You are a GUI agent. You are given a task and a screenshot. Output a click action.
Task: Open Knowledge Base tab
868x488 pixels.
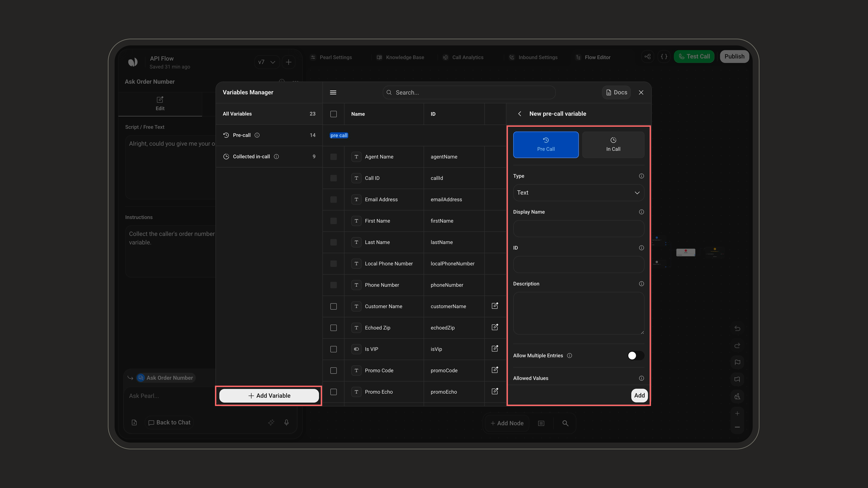tap(400, 57)
